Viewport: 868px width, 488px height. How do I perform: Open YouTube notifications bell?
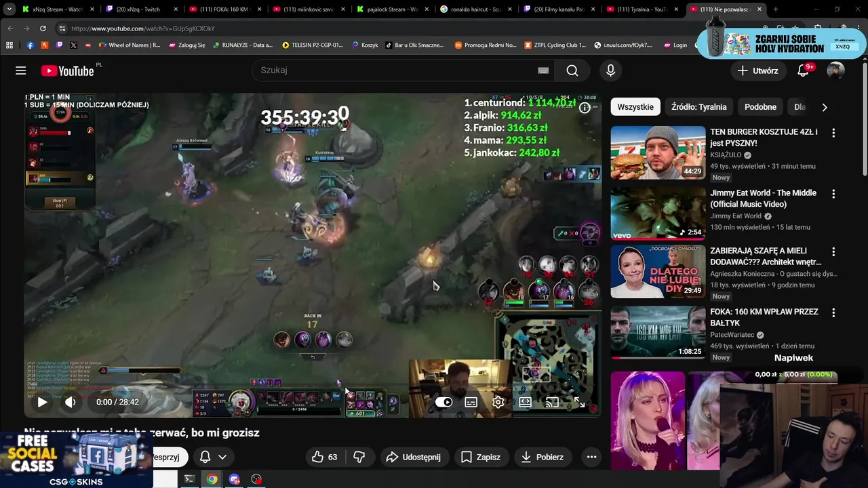pos(804,70)
